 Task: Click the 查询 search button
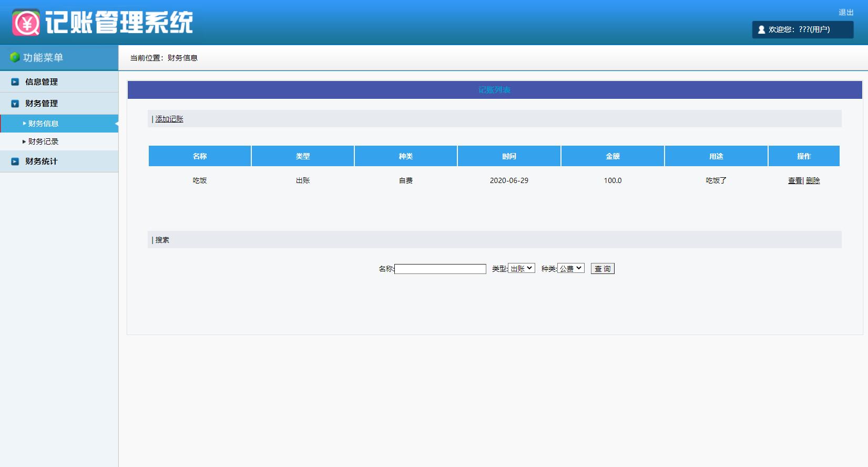pyautogui.click(x=603, y=269)
